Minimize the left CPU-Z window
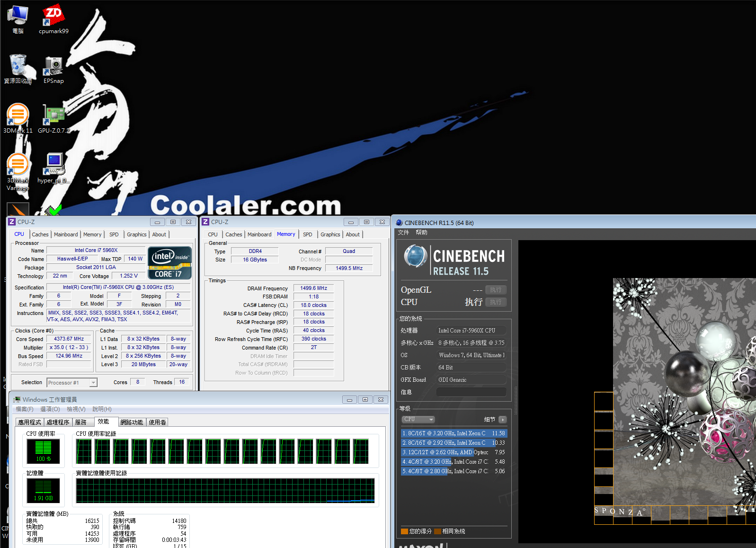This screenshot has height=548, width=756. [157, 222]
